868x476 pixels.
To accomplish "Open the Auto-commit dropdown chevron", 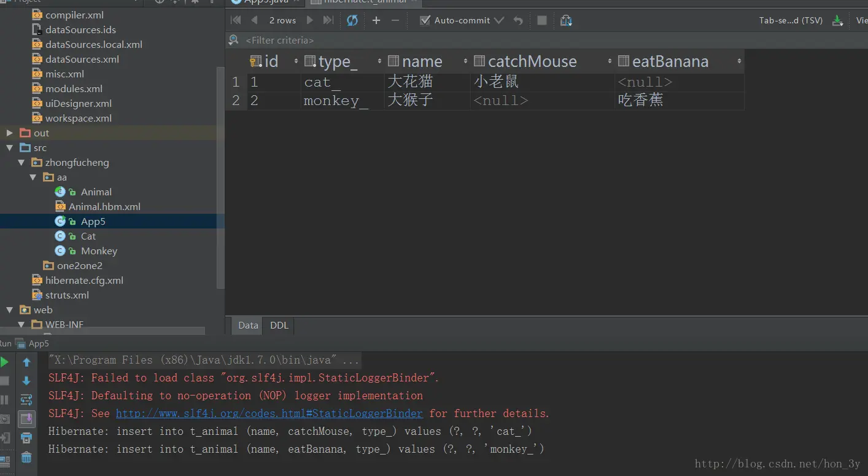I will 498,20.
